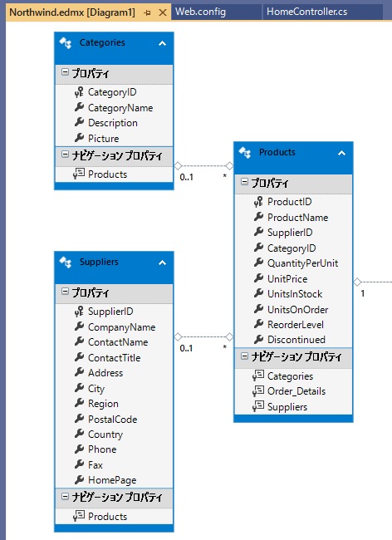Screen dimensions: 392x540
Task: Open the HomeController.cs tab
Action: pyautogui.click(x=307, y=12)
